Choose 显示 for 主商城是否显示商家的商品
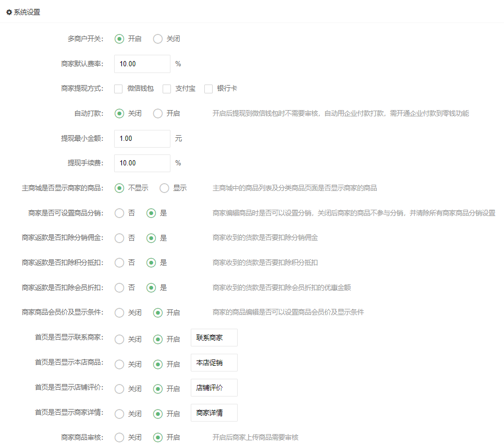 [165, 188]
